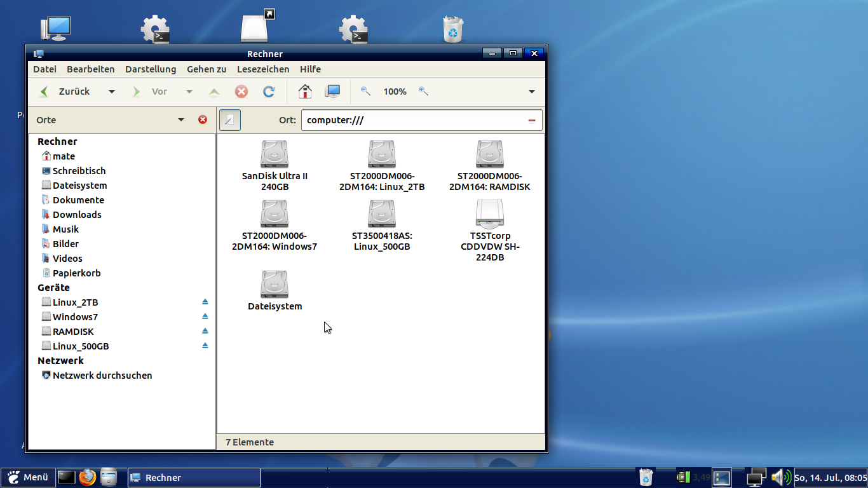
Task: Toggle the location bar edit mode button
Action: [x=229, y=119]
